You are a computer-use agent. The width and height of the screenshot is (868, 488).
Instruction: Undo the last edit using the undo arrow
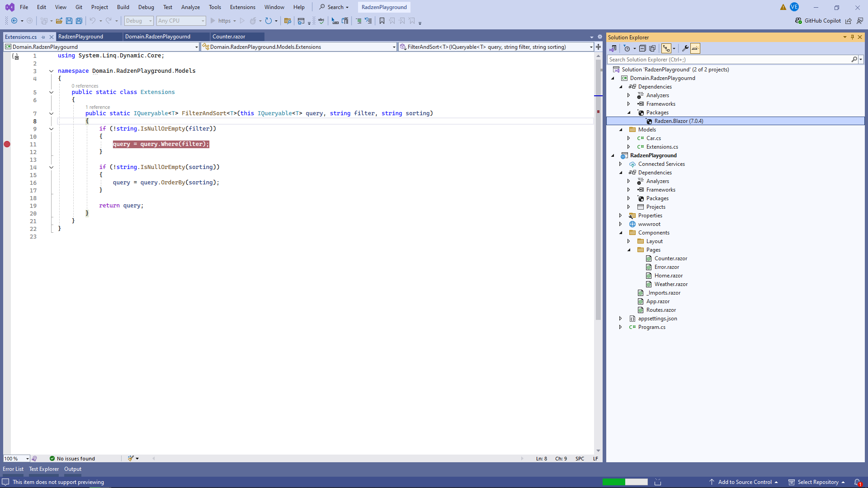(93, 21)
